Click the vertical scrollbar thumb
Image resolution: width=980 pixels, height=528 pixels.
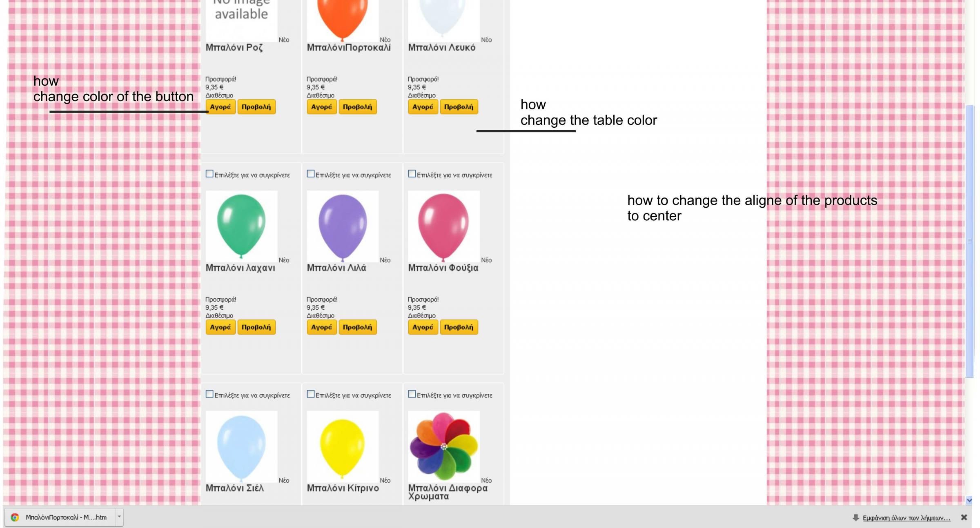click(x=969, y=241)
